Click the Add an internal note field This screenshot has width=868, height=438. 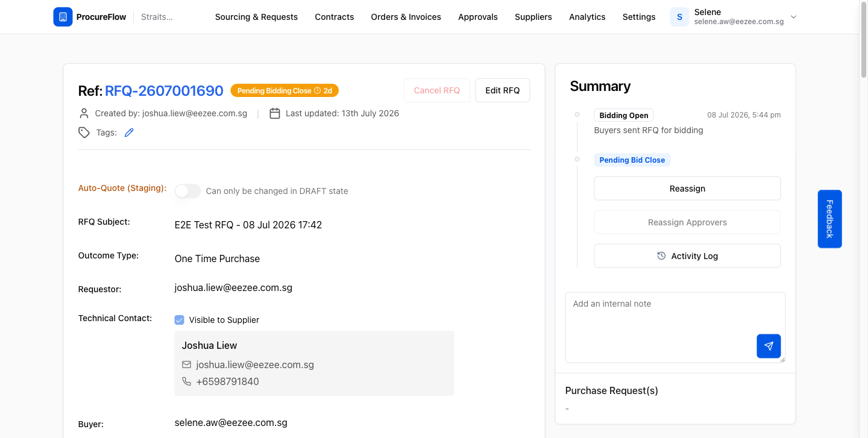tap(675, 327)
